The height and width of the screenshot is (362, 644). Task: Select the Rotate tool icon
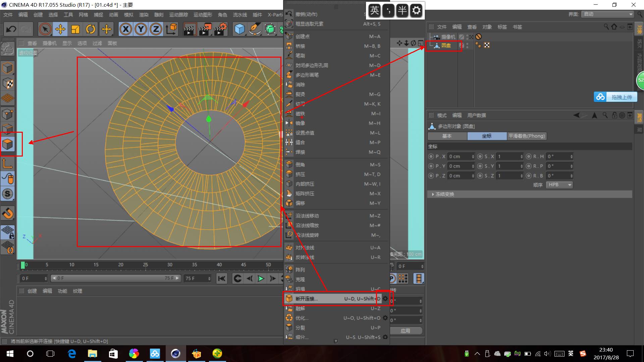tap(91, 29)
